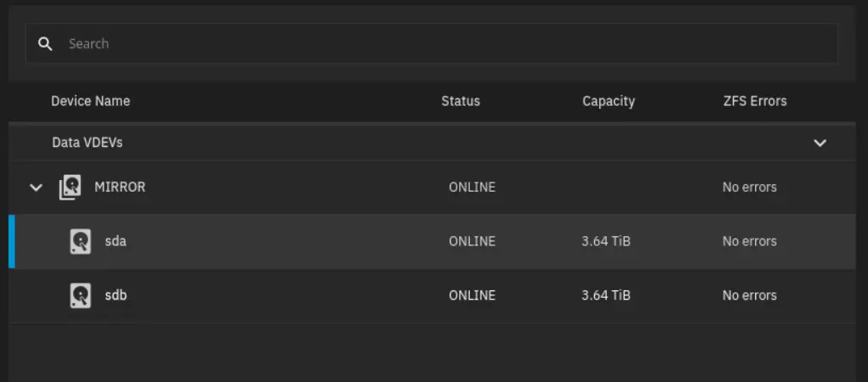The image size is (868, 382).
Task: Collapse the Data VDEVs section arrow
Action: tap(820, 143)
